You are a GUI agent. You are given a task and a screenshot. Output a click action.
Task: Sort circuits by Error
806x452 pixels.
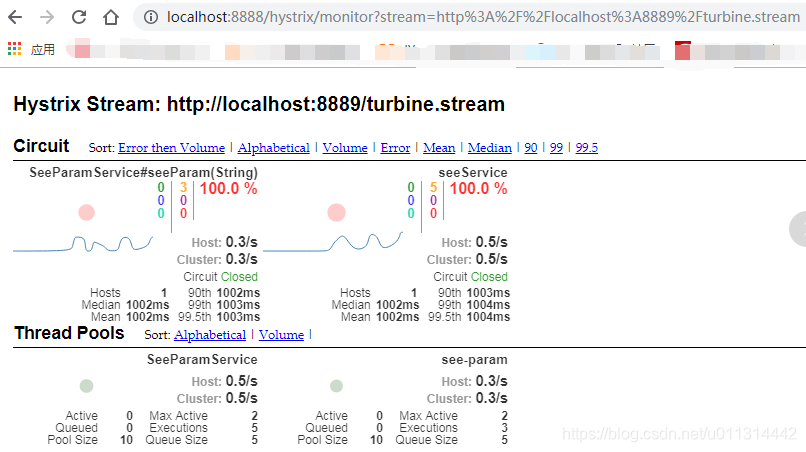coord(395,148)
